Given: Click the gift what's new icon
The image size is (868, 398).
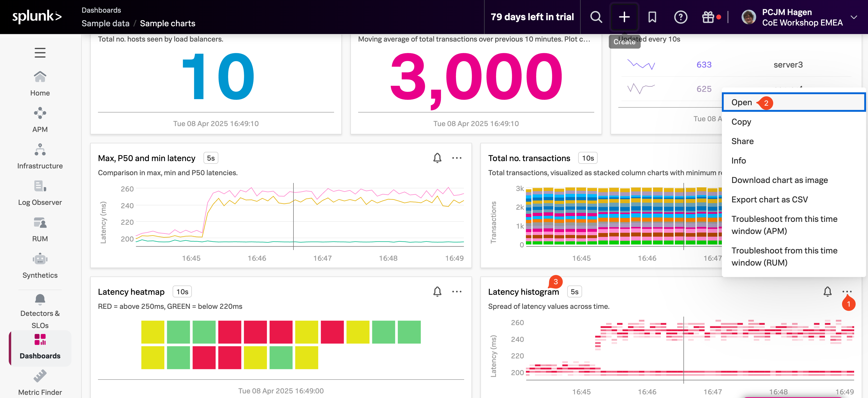Looking at the screenshot, I should [708, 17].
